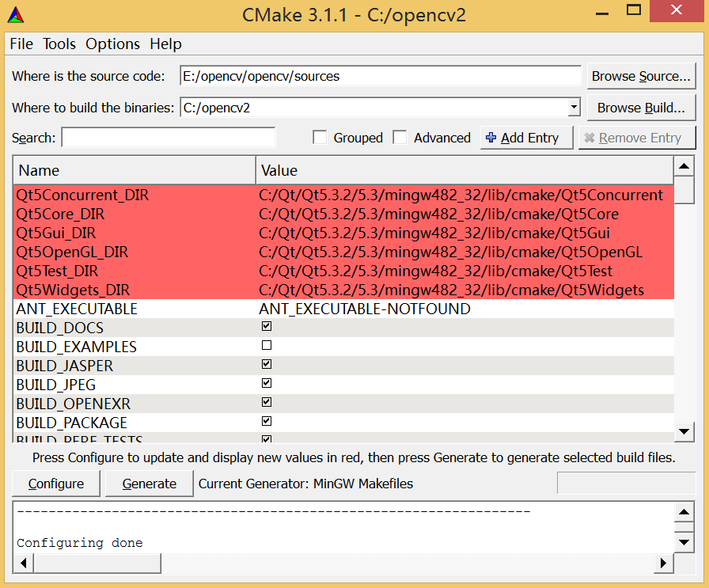Select the ANT_EXECUTABLE entry name
Viewport: 709px width, 588px height.
click(x=77, y=309)
